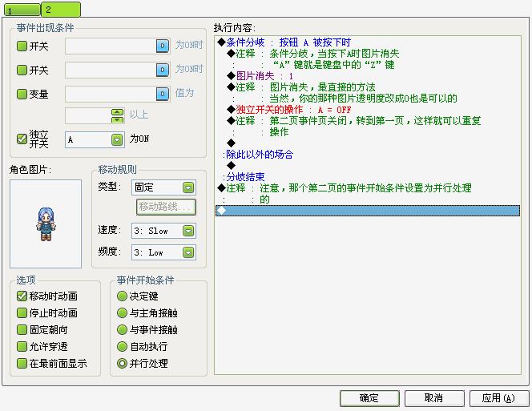Image resolution: width=532 pixels, height=411 pixels.
Task: Enable the second 开关 condition checkbox
Action: tap(22, 71)
